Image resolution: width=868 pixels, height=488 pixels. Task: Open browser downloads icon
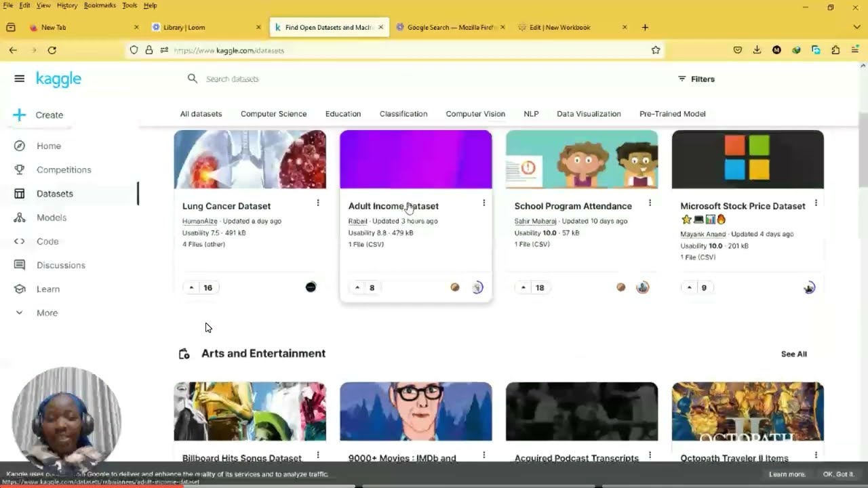point(757,50)
